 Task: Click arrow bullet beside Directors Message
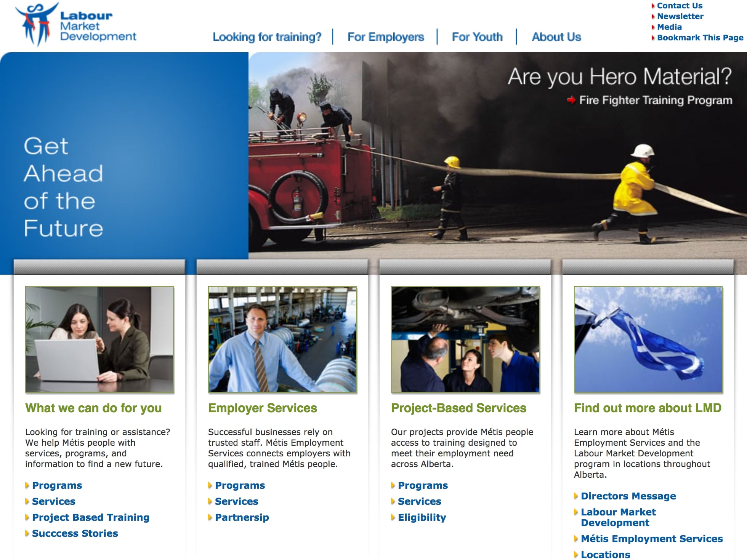tap(576, 496)
